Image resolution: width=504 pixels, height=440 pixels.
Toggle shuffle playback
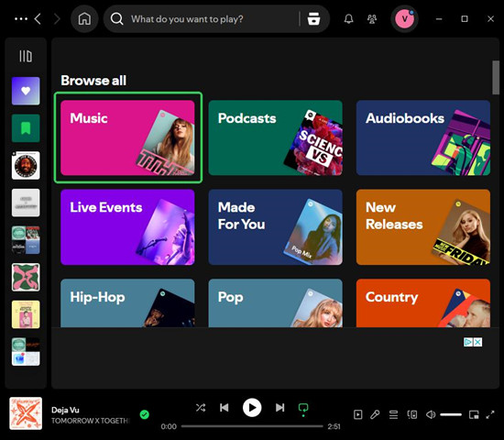[x=201, y=408]
